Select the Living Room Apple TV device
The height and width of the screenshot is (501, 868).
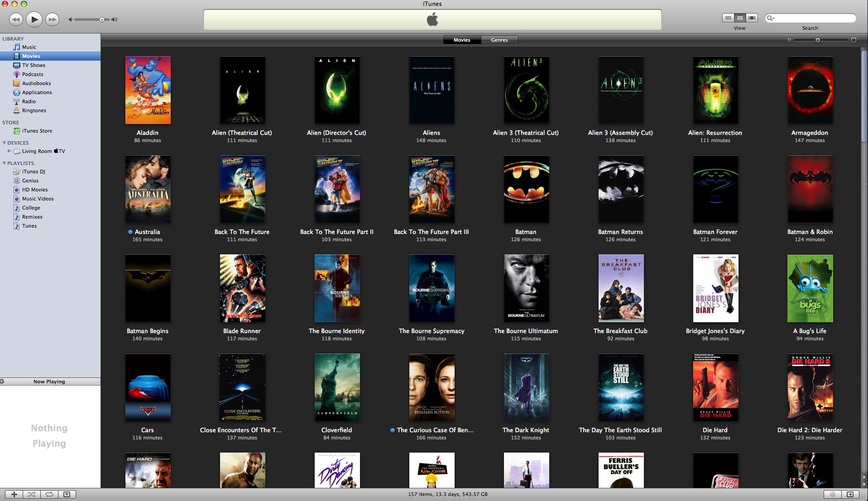click(50, 151)
